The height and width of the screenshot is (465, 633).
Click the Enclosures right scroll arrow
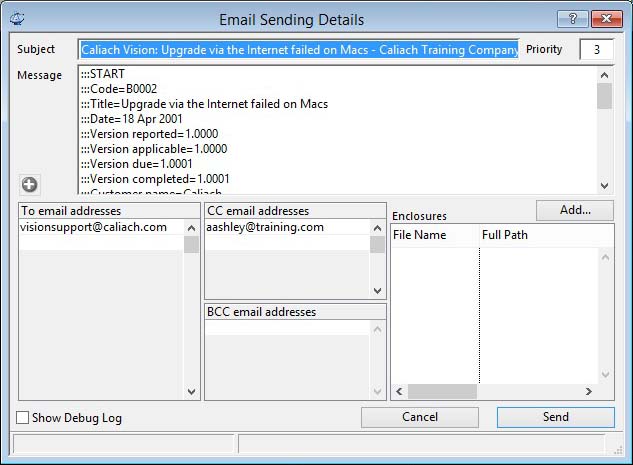click(x=589, y=392)
